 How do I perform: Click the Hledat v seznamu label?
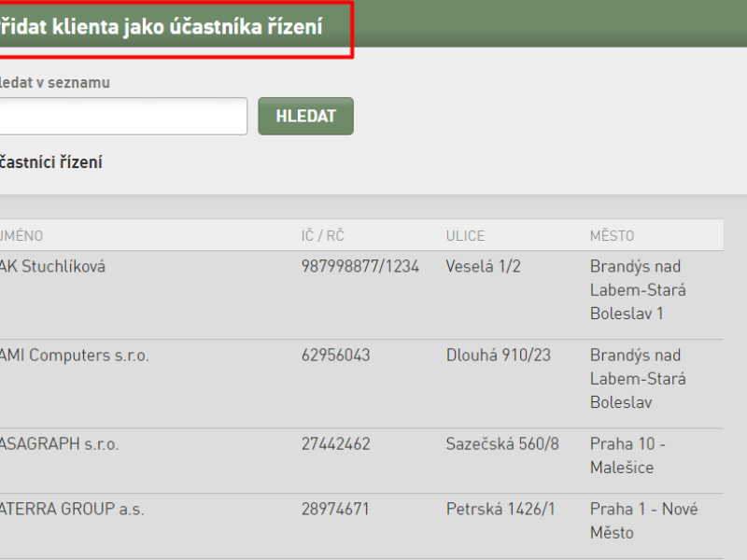(55, 82)
